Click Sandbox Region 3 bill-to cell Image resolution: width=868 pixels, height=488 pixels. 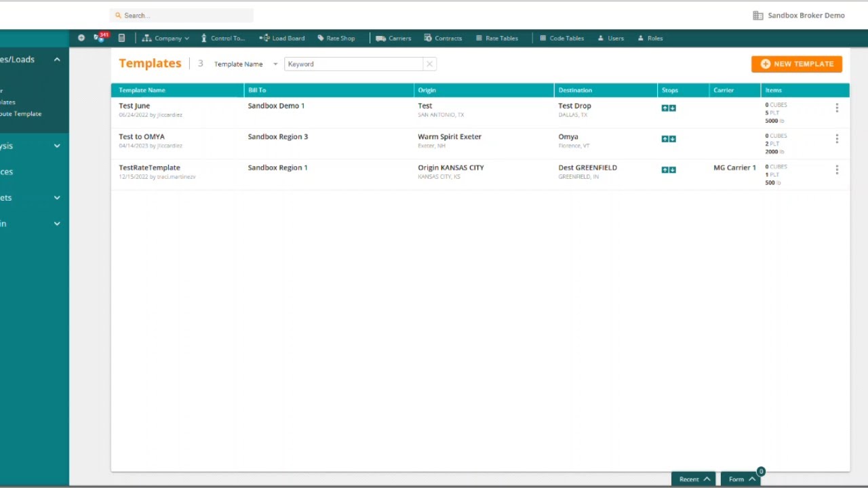click(277, 137)
